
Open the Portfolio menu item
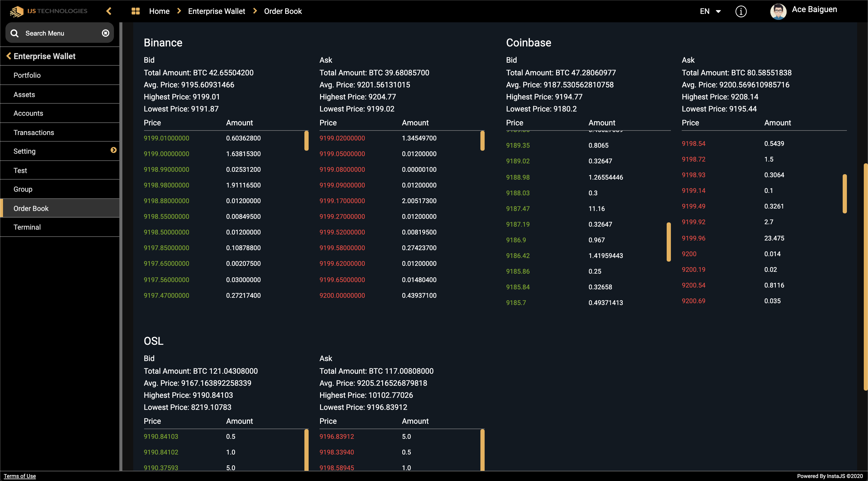click(27, 75)
